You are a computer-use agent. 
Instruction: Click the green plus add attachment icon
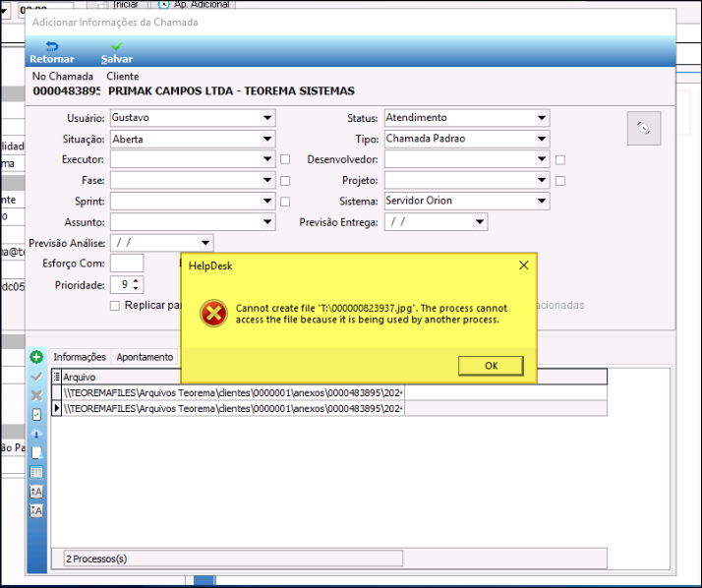[x=36, y=357]
